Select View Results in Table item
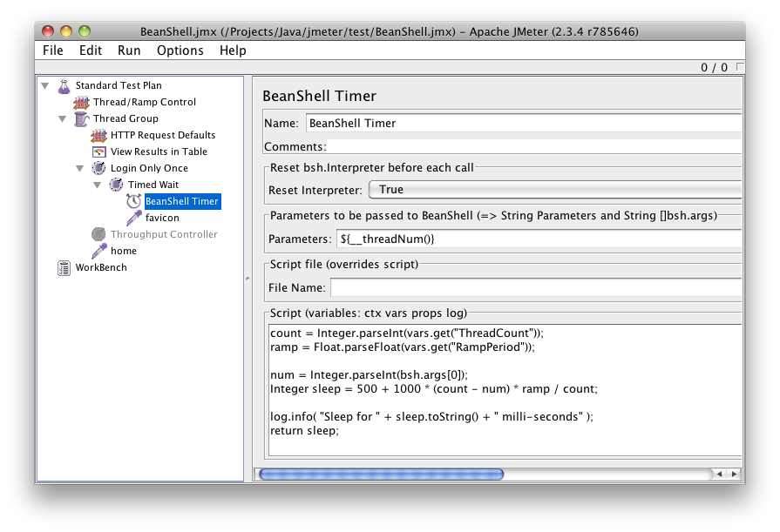This screenshot has width=780, height=532. pos(159,152)
